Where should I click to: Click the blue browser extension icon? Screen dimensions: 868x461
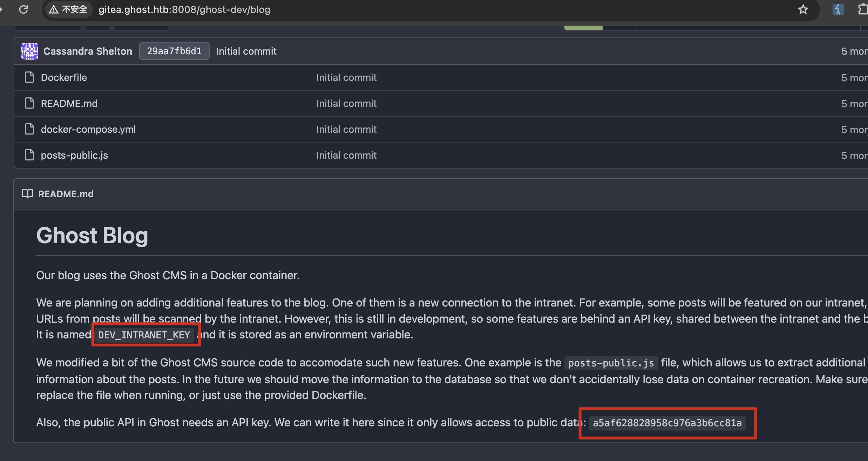[838, 9]
